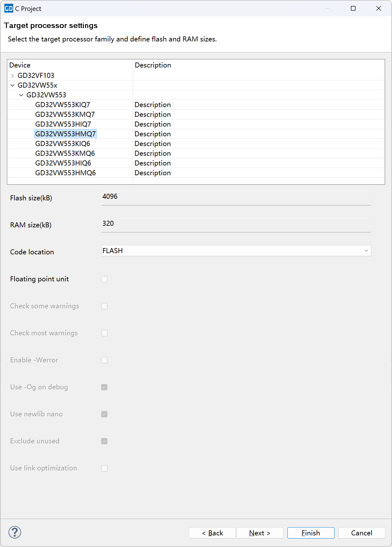Screen dimensions: 392x547
Task: Enable the Floating point unit checkbox
Action: (104, 279)
